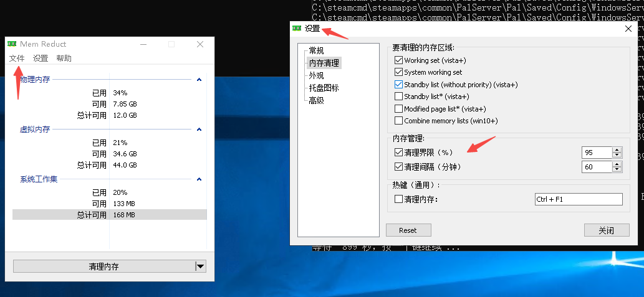
Task: Select 内存清理 in the settings tree
Action: click(x=324, y=63)
